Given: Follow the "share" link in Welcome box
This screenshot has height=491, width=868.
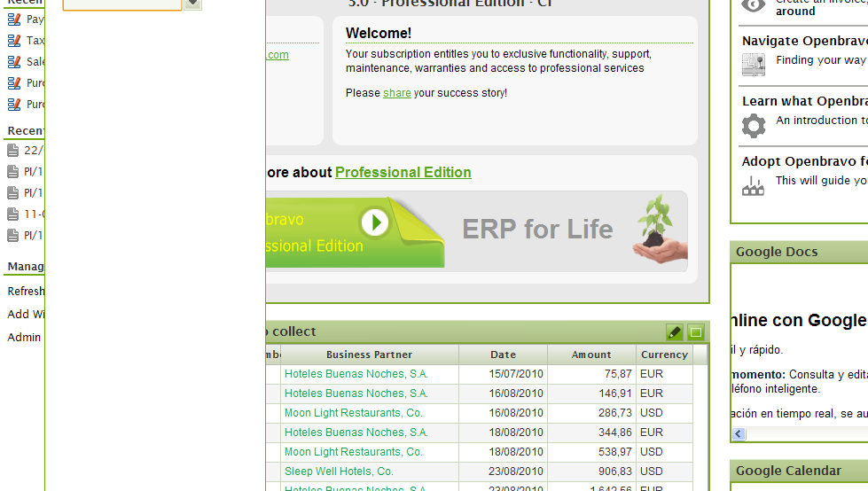Looking at the screenshot, I should (397, 93).
